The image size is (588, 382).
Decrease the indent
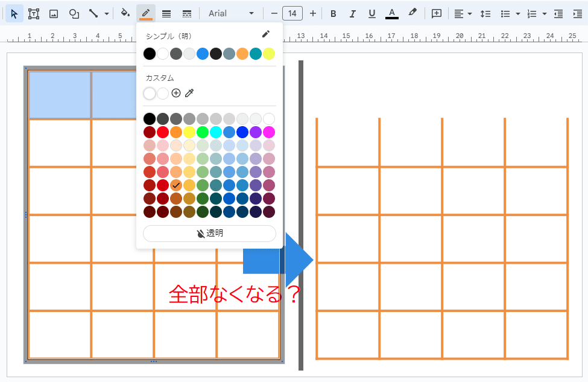click(558, 14)
